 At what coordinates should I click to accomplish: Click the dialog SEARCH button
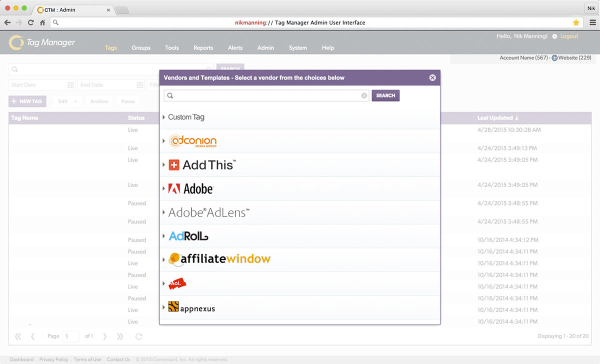(x=385, y=95)
